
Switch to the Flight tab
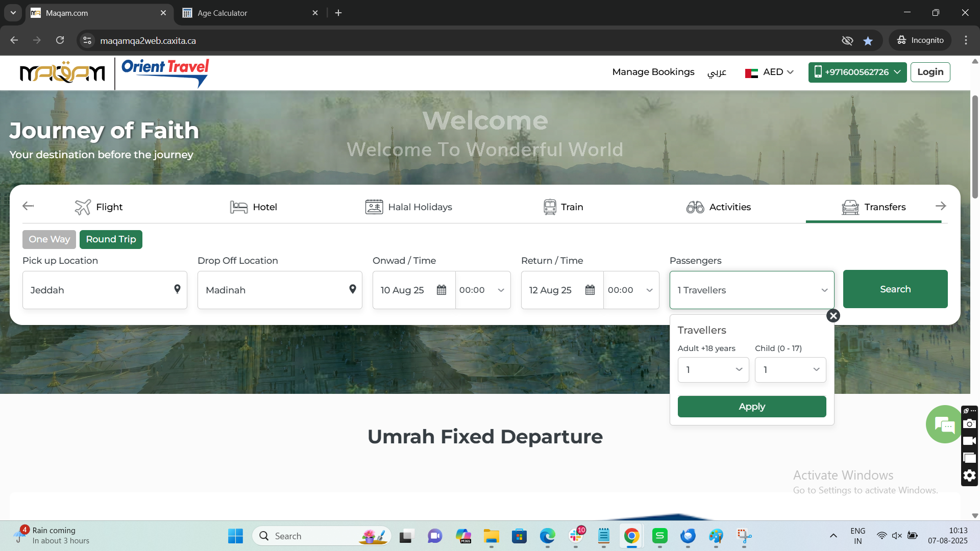[99, 207]
